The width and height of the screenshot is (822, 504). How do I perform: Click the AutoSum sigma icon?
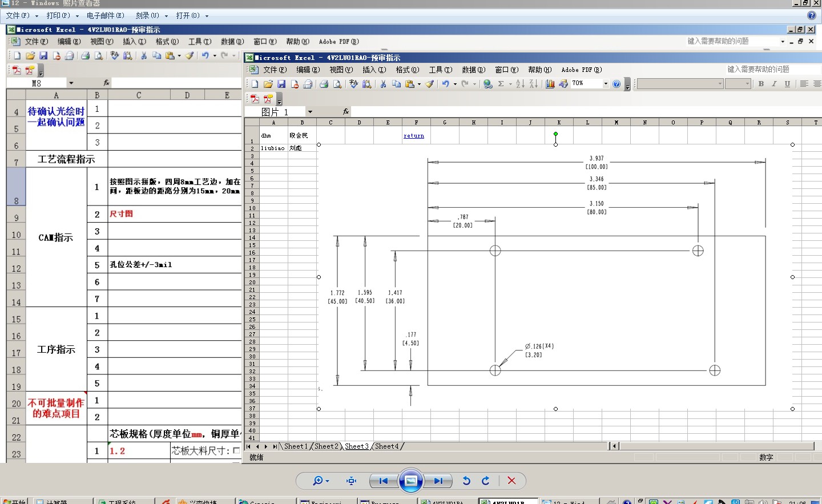click(501, 84)
